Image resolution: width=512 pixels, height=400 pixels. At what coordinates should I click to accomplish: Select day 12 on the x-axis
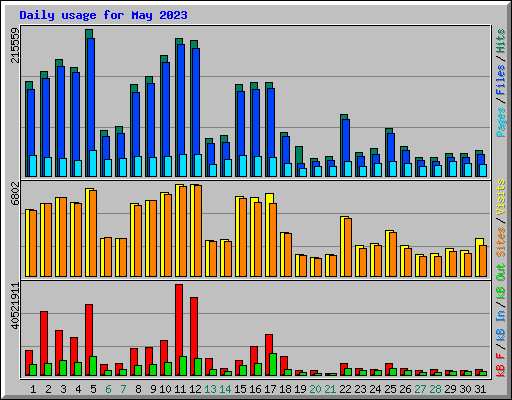195,389
